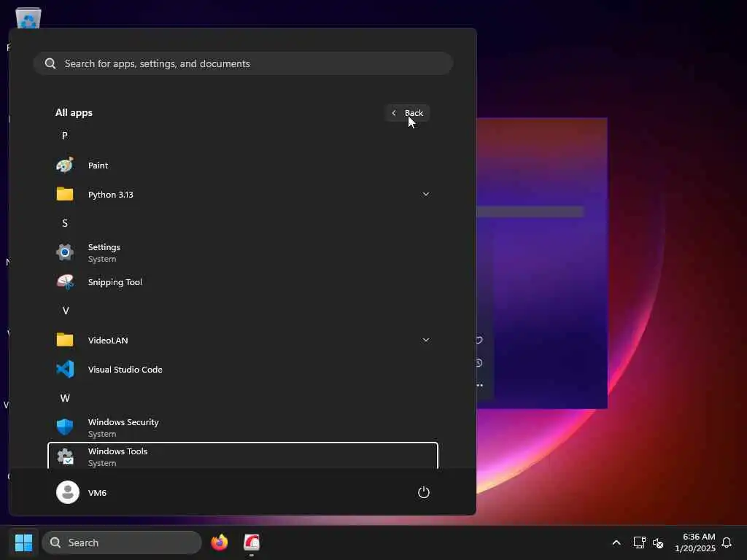Click the All apps heading
This screenshot has height=560, width=747.
[x=74, y=113]
